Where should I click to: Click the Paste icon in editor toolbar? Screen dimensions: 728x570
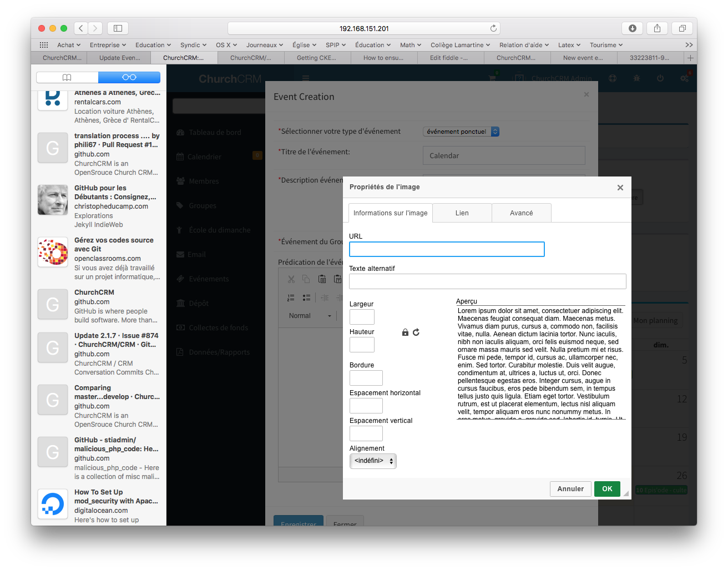[322, 279]
